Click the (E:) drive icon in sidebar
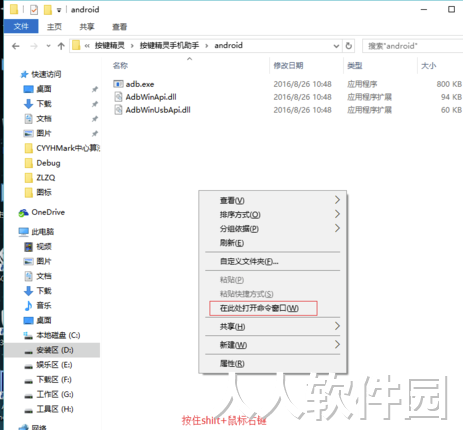Viewport: 463px width, 430px height. (28, 366)
